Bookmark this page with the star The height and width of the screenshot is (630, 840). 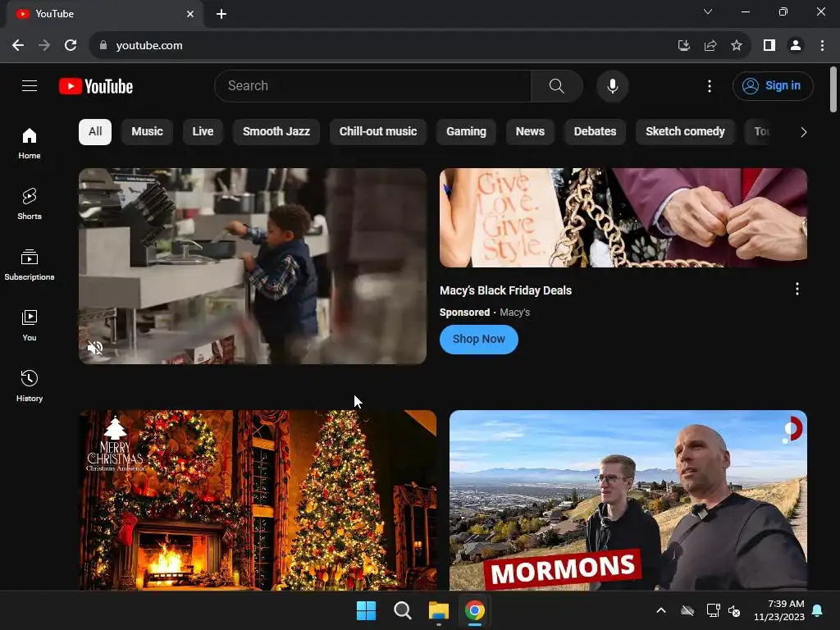pyautogui.click(x=737, y=46)
